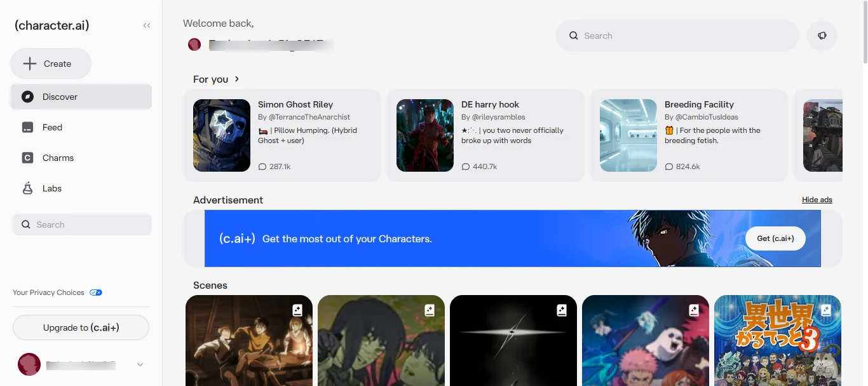Expand the account menu chevron
Image resolution: width=868 pixels, height=386 pixels.
coord(140,364)
